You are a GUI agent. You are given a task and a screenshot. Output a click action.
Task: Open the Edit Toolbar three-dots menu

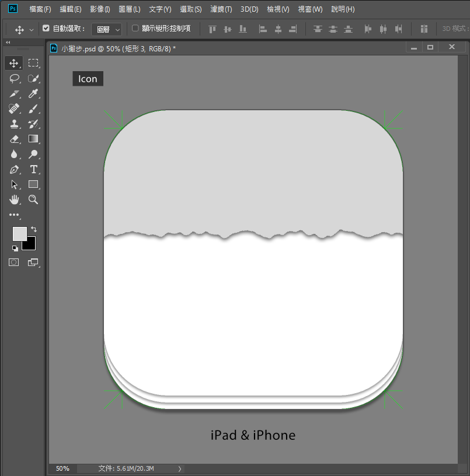[14, 215]
